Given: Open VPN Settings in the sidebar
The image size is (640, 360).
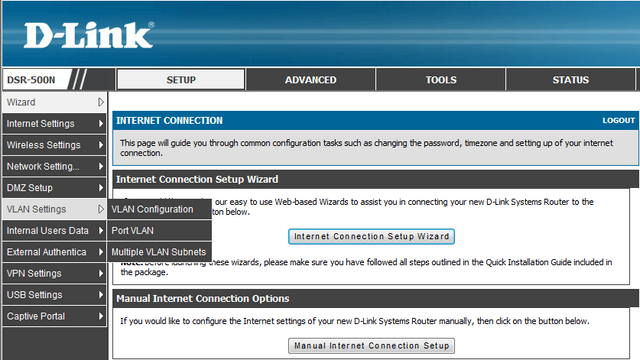Looking at the screenshot, I should (x=54, y=273).
